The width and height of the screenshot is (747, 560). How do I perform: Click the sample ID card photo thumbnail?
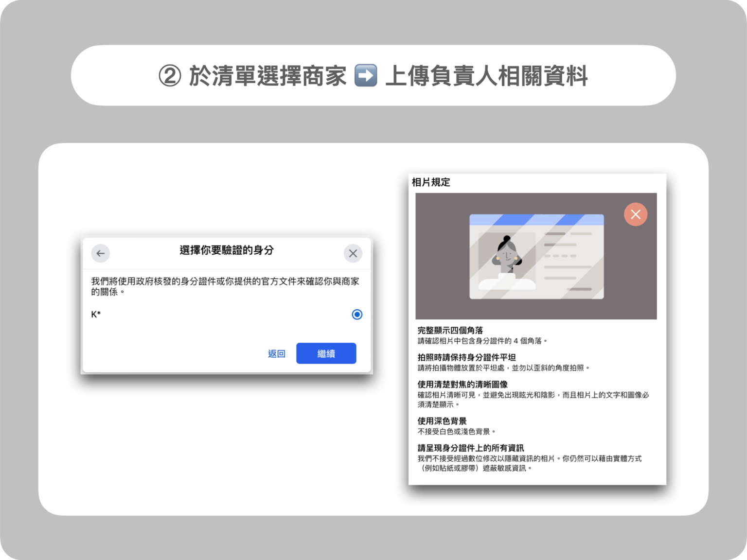pyautogui.click(x=536, y=256)
